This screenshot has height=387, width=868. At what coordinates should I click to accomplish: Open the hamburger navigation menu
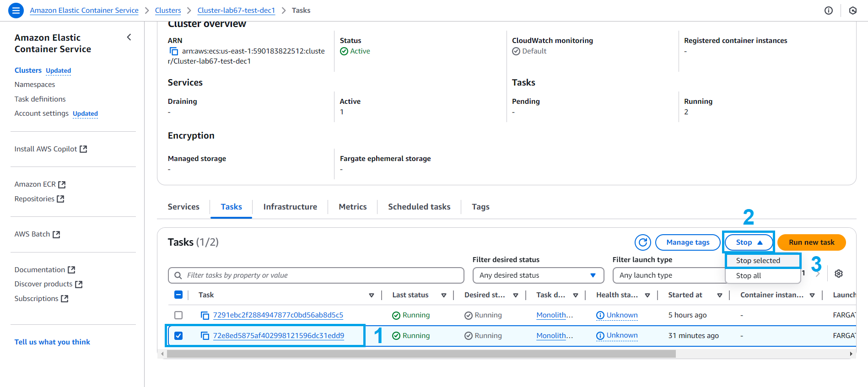16,10
